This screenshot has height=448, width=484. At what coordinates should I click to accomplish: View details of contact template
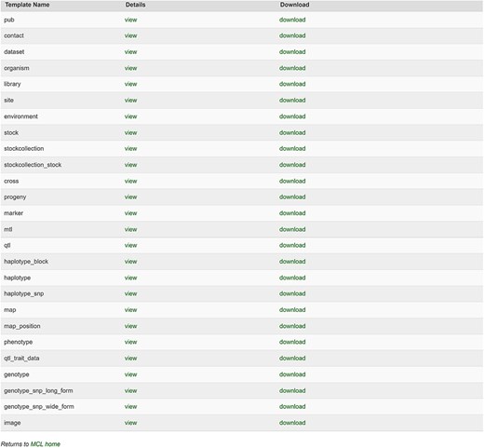click(130, 35)
